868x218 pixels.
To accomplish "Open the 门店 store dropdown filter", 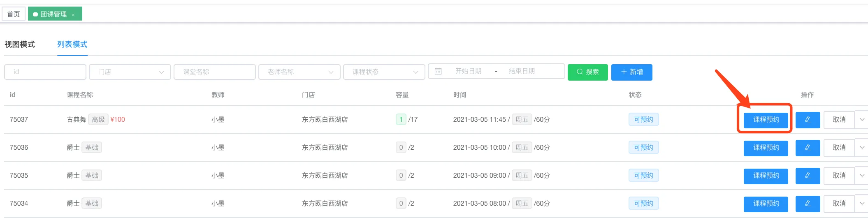I will pyautogui.click(x=130, y=72).
